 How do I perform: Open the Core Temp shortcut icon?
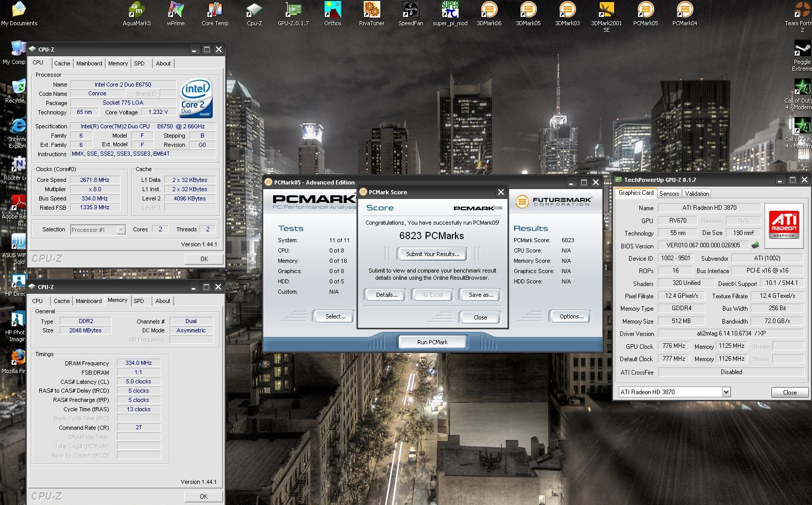point(215,13)
